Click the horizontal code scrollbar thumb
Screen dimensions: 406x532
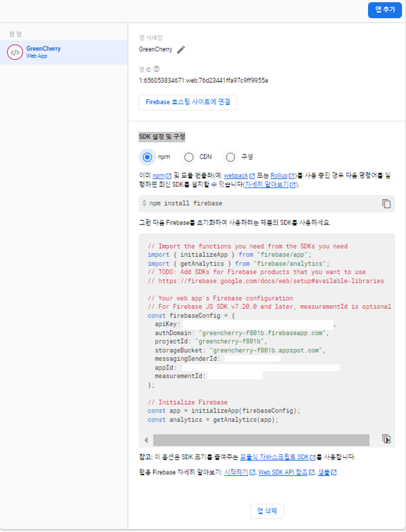click(x=261, y=440)
